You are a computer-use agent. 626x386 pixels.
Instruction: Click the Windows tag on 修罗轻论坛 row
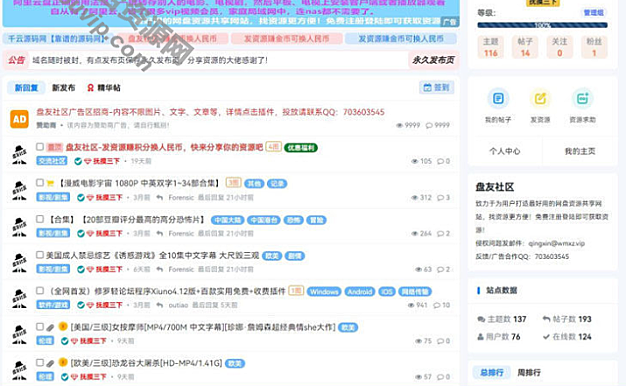[x=324, y=292]
